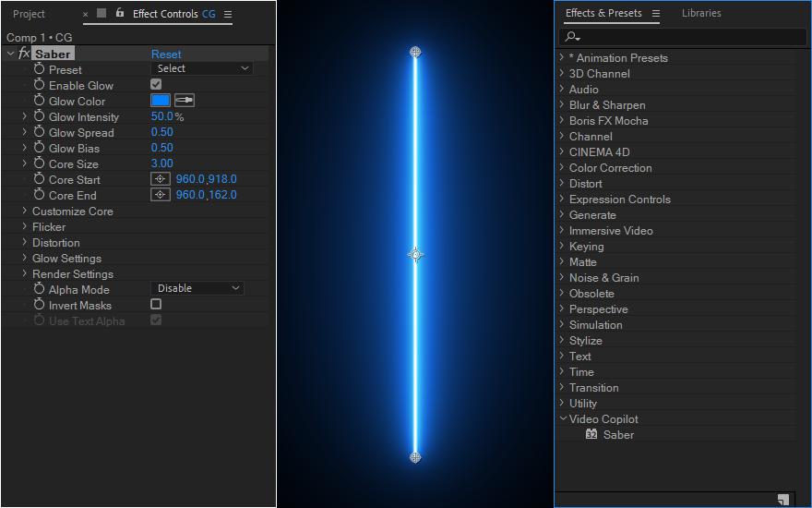Uncheck the Enable Glow checkbox
Viewport: 812px width, 508px height.
pos(156,85)
